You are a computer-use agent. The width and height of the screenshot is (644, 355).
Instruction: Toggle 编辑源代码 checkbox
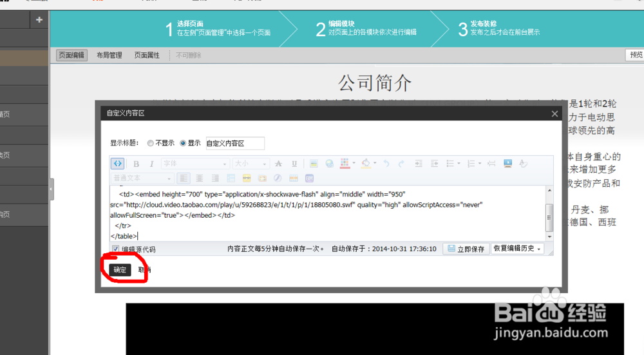pos(115,249)
